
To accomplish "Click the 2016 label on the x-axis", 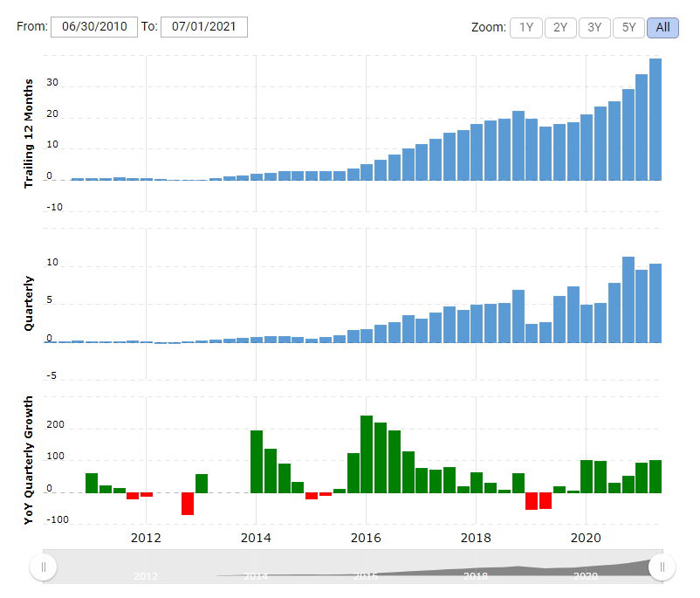I will [x=367, y=536].
